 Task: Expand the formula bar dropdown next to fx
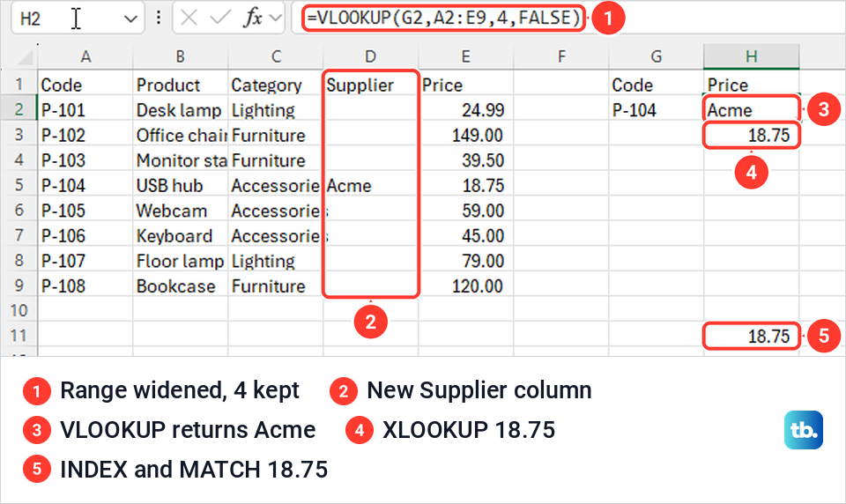[x=276, y=19]
